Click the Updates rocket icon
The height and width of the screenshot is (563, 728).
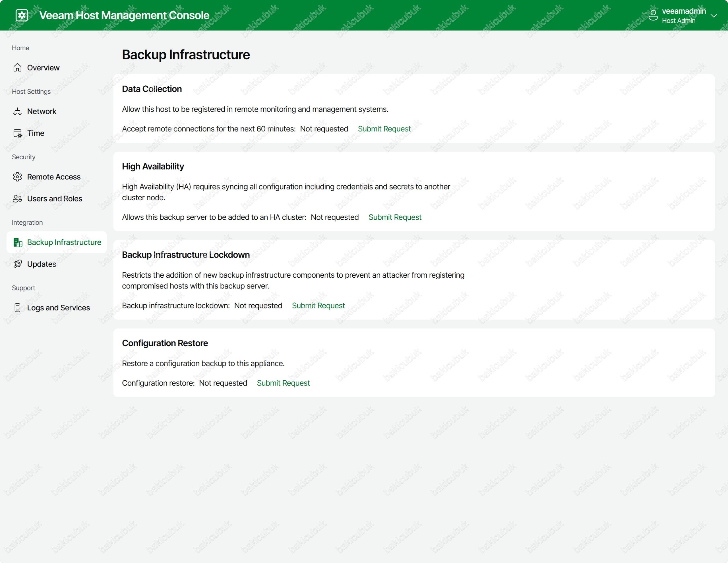pos(17,264)
